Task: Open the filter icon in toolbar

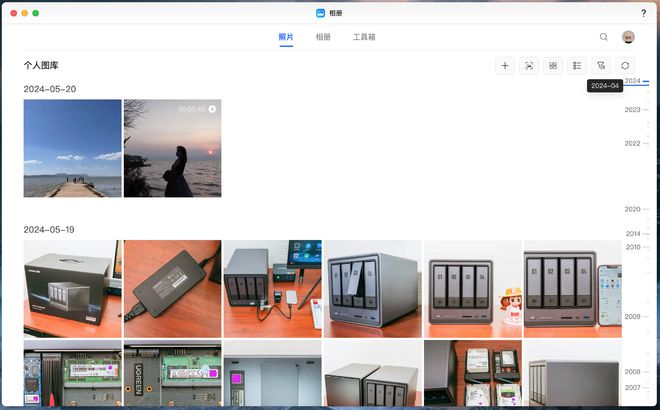Action: pos(601,66)
